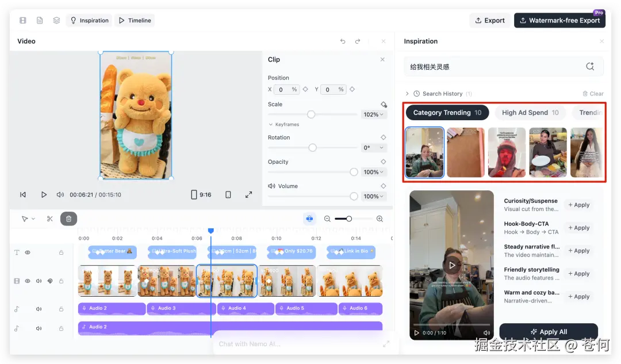The width and height of the screenshot is (621, 364).
Task: Click the Position Y input field
Action: (333, 90)
